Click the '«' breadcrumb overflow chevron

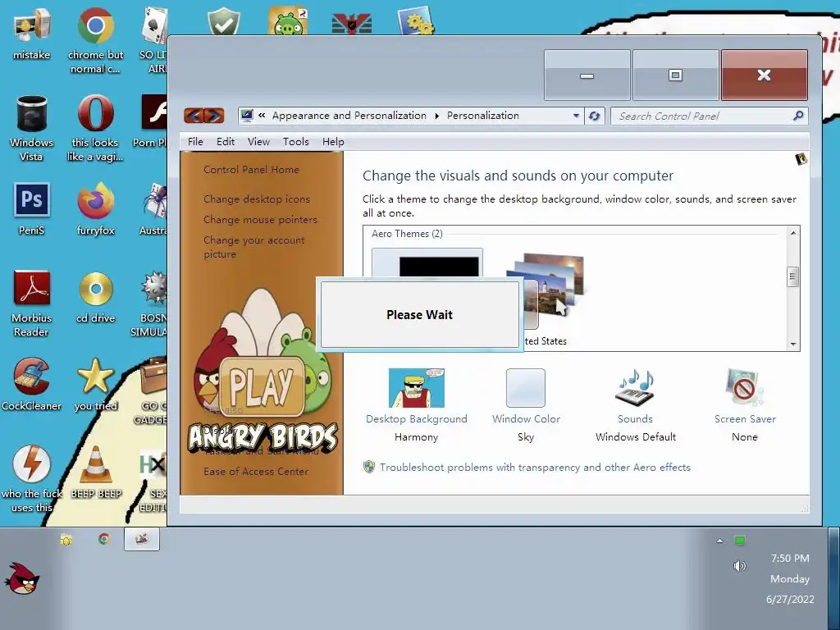[262, 115]
